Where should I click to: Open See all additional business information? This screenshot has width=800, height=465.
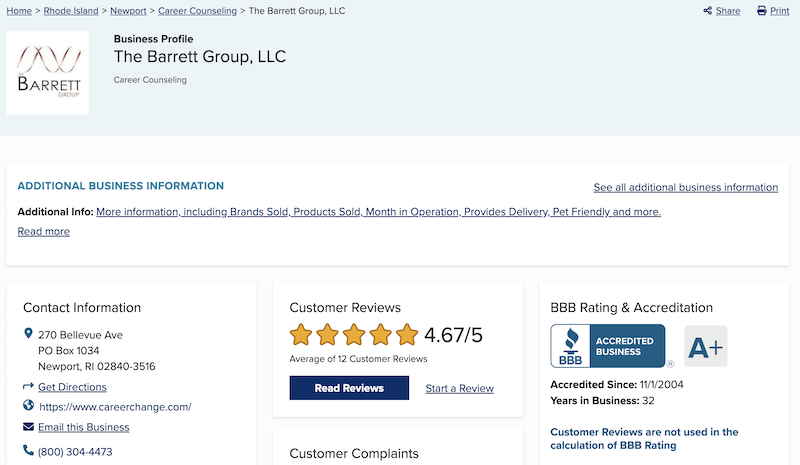(x=686, y=187)
